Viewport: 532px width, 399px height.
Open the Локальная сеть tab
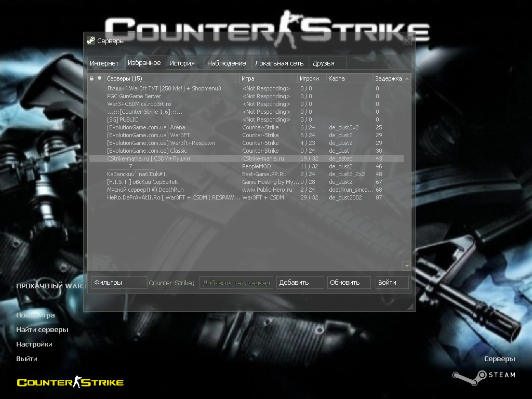pos(279,63)
